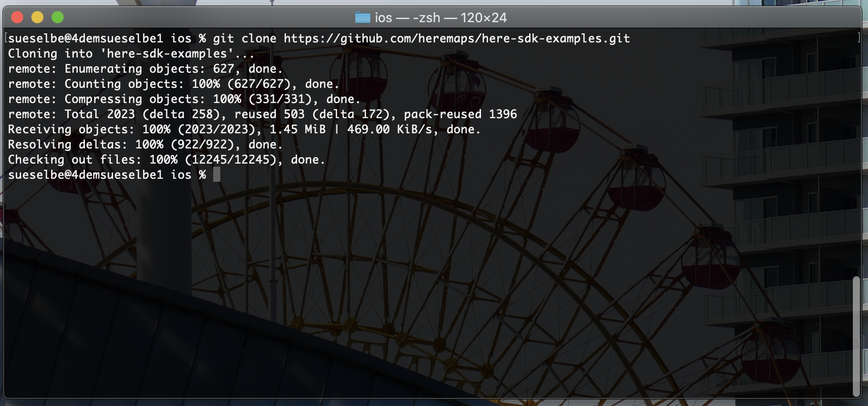Image resolution: width=868 pixels, height=406 pixels.
Task: Click the 'Counting objects: 100% (627/627)' line
Action: 174,84
